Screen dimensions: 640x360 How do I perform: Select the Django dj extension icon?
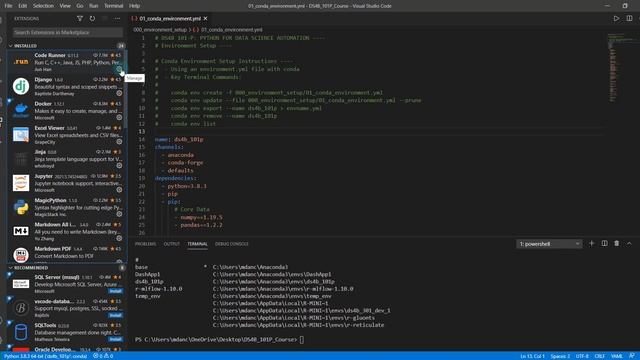tap(21, 86)
